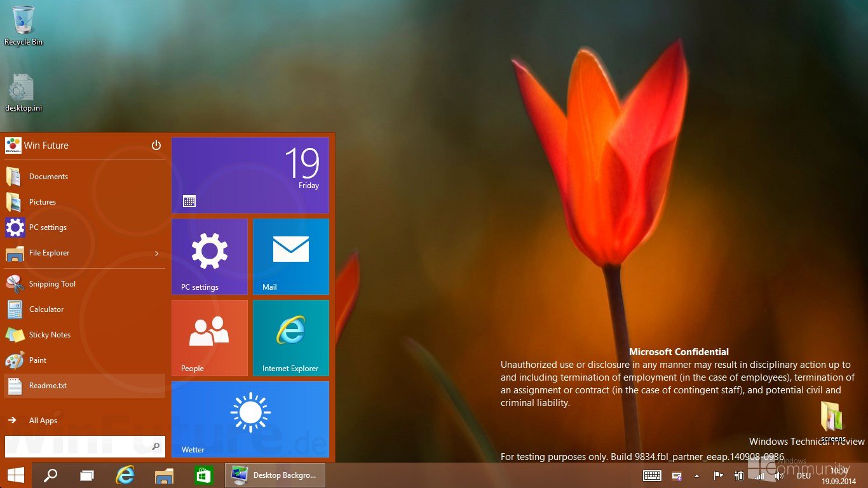Open the touch keyboard from the tray
This screenshot has height=488, width=868.
652,475
